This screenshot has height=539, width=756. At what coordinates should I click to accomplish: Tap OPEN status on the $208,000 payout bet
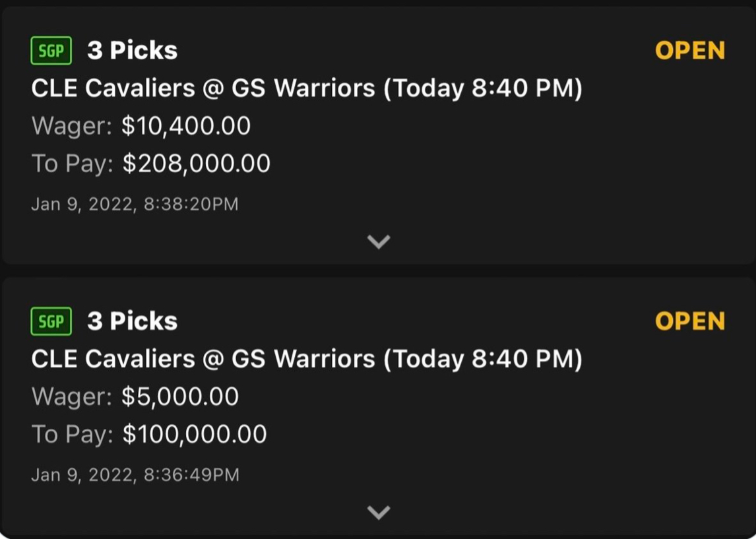(689, 51)
